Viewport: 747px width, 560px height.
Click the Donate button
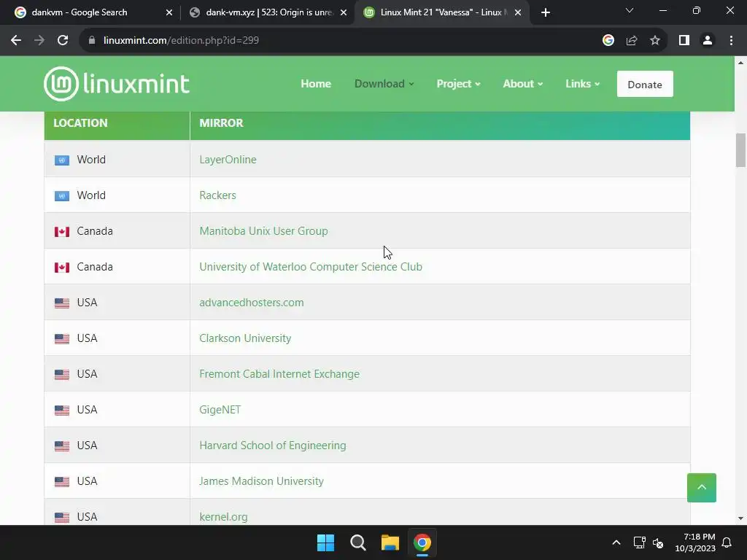[645, 85]
